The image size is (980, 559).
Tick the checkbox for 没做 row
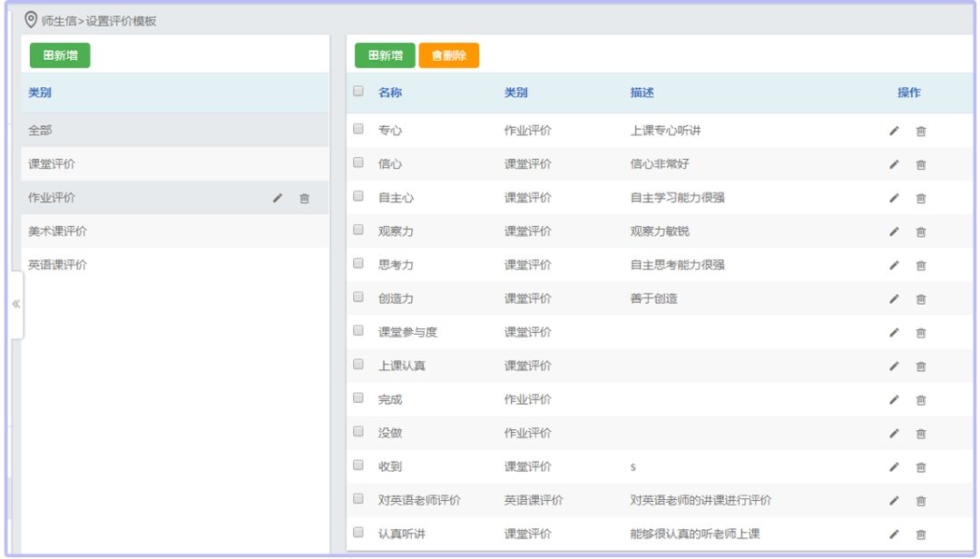click(x=358, y=432)
